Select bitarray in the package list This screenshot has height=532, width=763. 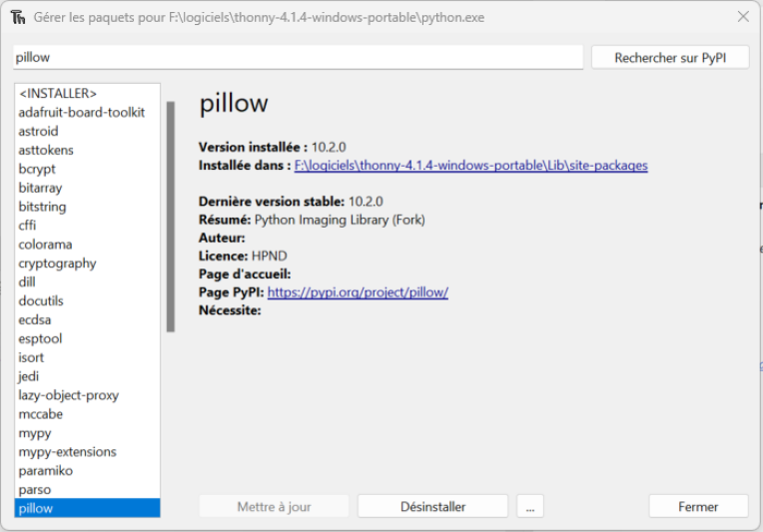point(87,188)
